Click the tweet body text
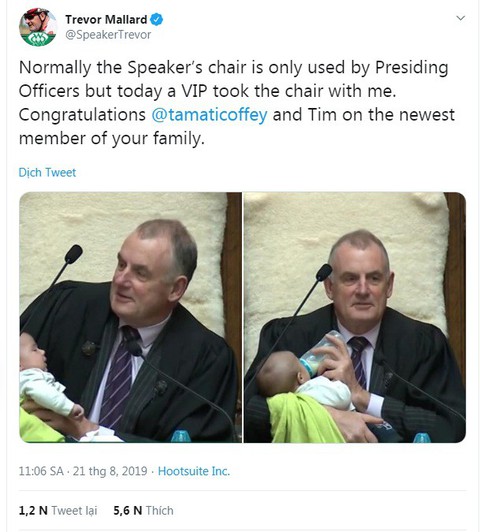 pos(237,103)
